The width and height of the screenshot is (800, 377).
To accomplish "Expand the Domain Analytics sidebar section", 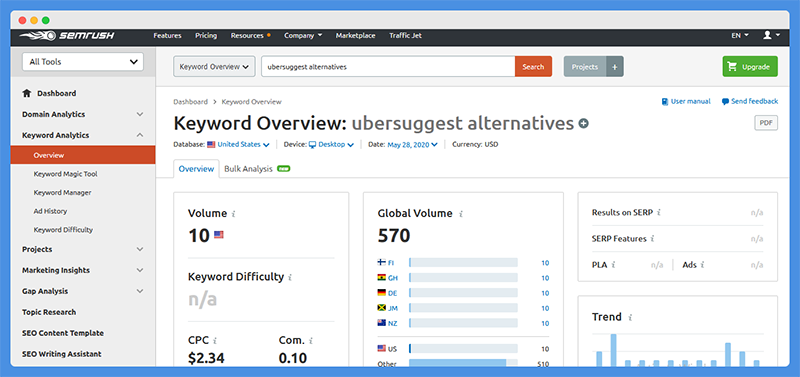I will 83,114.
